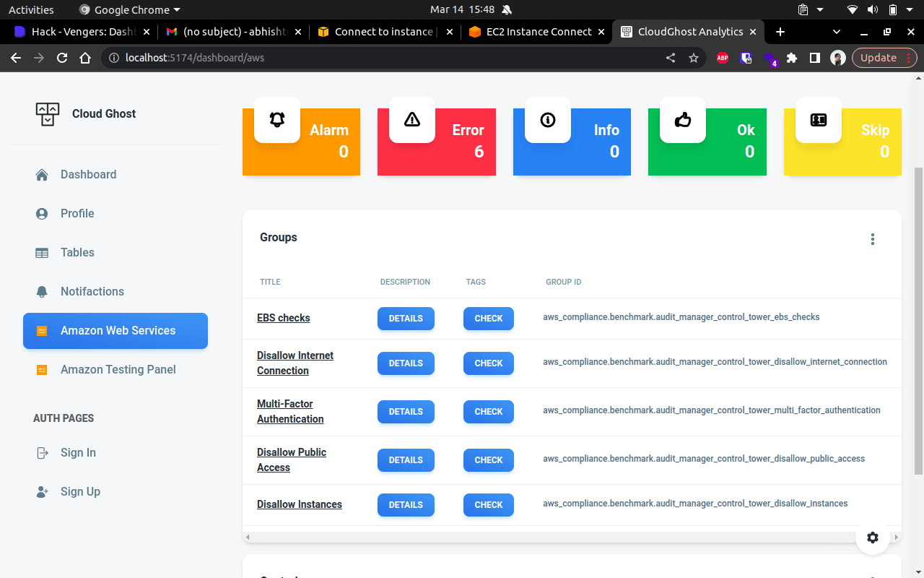Click the Ok card thumbs-up icon

[683, 120]
